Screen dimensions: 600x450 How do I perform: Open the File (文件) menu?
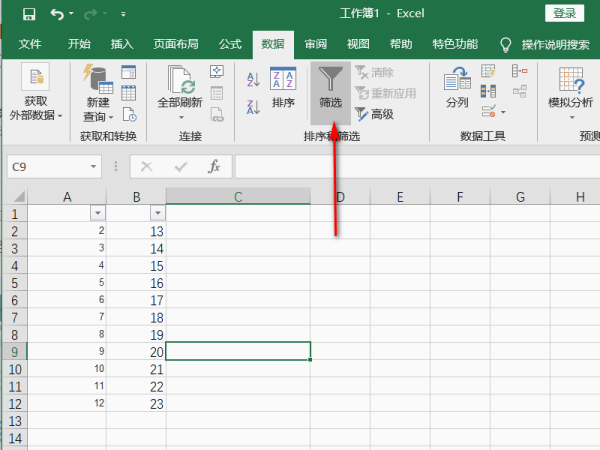pyautogui.click(x=30, y=44)
